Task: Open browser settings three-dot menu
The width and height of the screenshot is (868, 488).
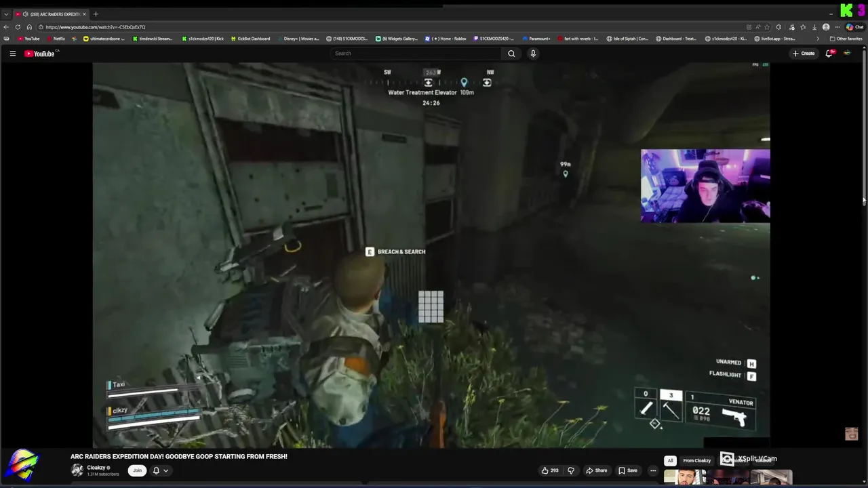Action: 839,27
